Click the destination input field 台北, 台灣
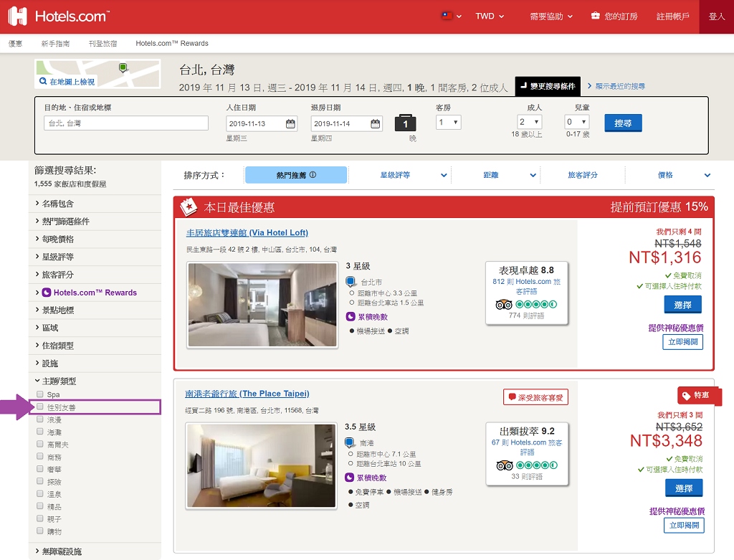This screenshot has height=560, width=734. [126, 123]
